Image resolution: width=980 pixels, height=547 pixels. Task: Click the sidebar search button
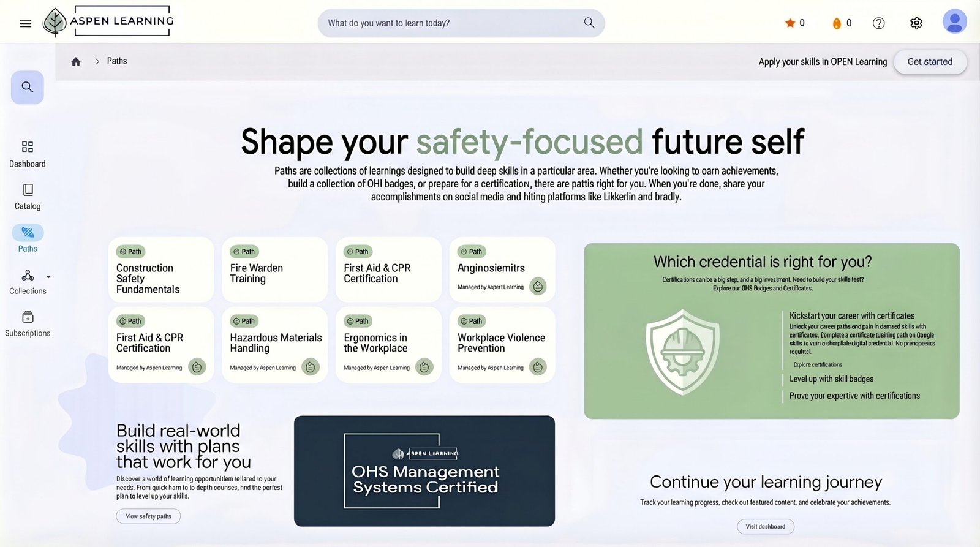pyautogui.click(x=28, y=87)
